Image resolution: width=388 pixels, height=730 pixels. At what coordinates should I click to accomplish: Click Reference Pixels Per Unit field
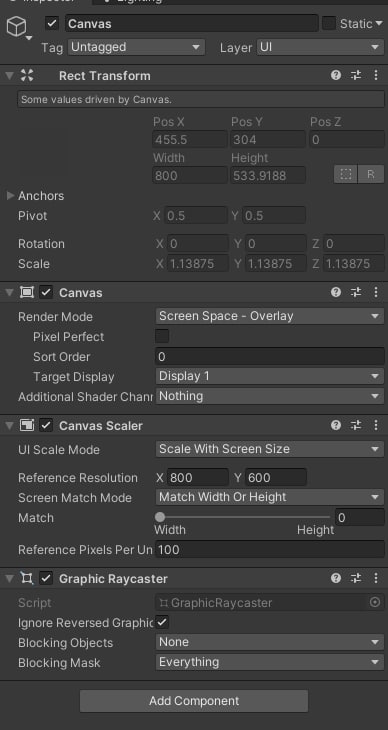click(270, 549)
